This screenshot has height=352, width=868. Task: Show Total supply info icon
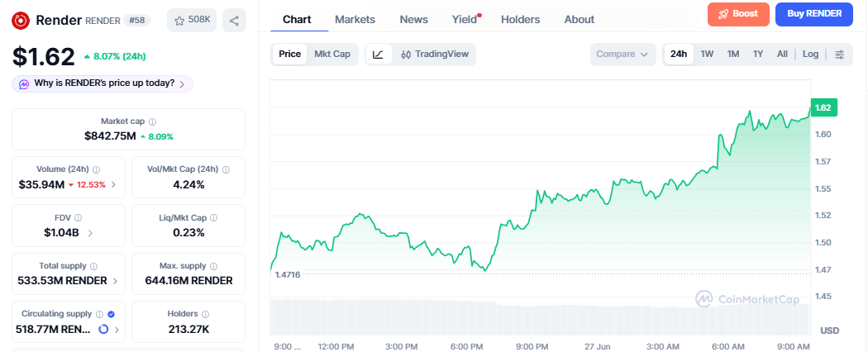tap(94, 266)
